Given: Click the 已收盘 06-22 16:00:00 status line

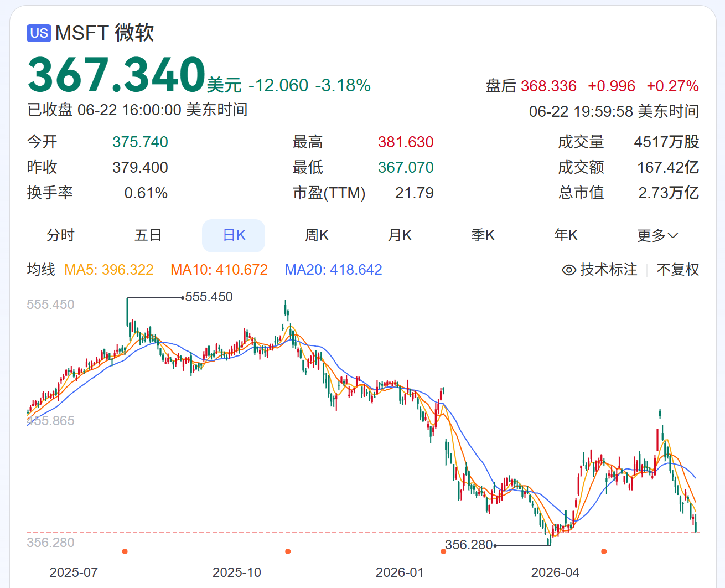Looking at the screenshot, I should coord(137,110).
